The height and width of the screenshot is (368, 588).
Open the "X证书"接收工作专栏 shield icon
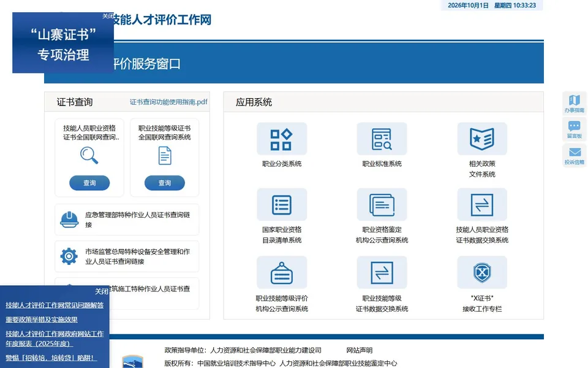482,272
